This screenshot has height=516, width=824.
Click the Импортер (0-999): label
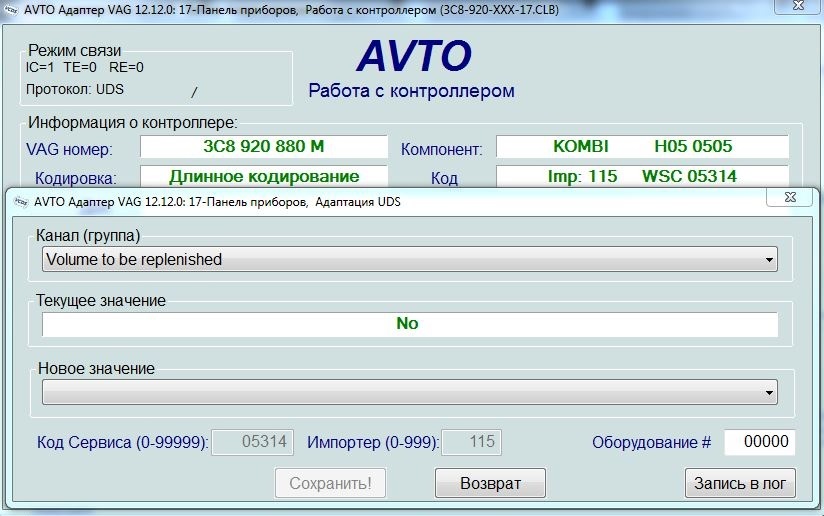click(x=373, y=442)
